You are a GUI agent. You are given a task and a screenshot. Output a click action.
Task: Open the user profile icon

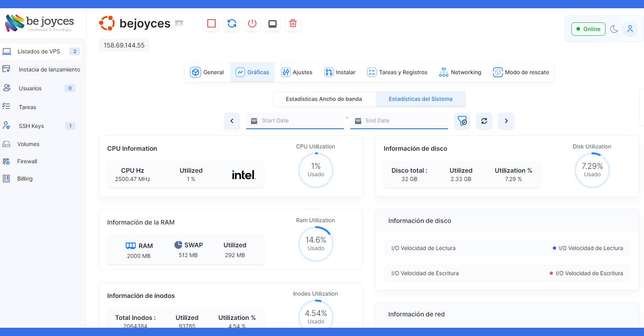tap(630, 29)
